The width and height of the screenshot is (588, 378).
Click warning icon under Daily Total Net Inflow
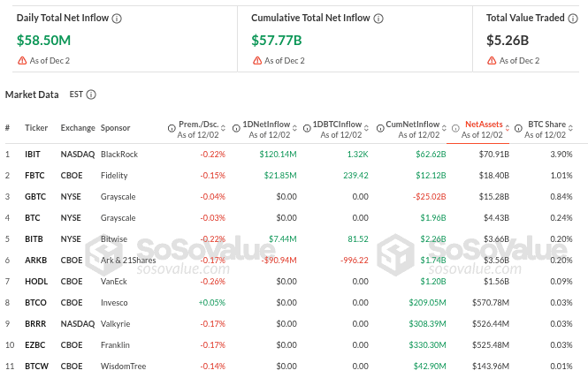pos(22,60)
